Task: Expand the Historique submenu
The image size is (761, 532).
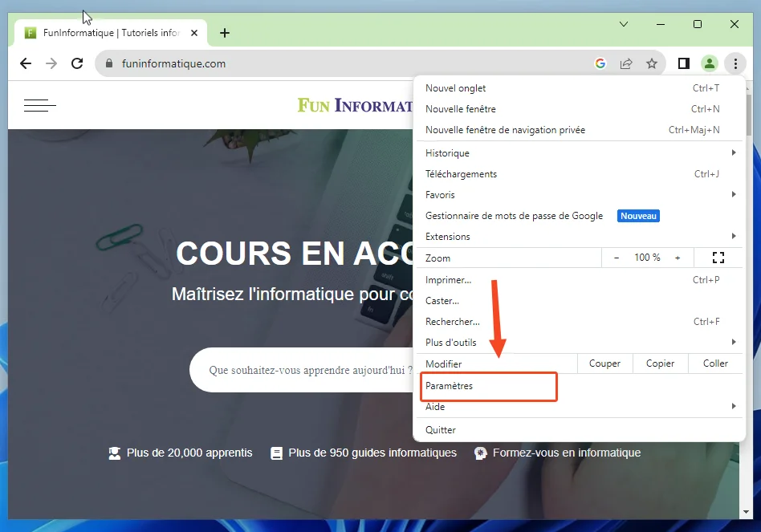Action: (578, 153)
